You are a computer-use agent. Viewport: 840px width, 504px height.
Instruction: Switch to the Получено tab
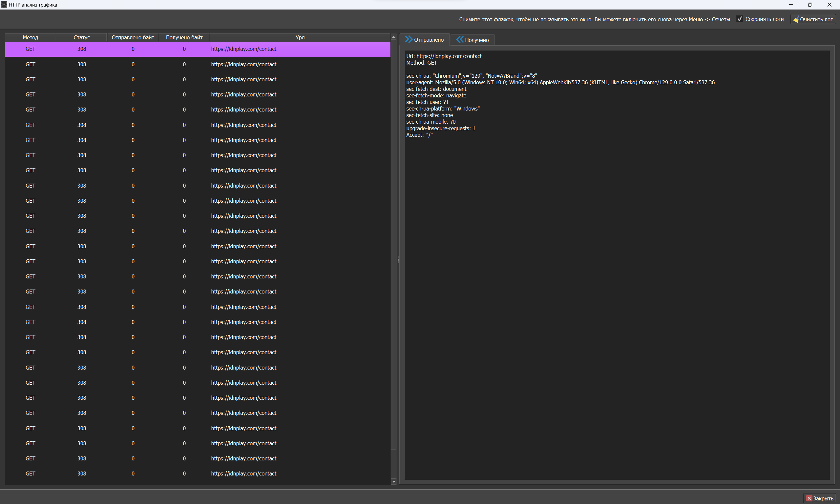pyautogui.click(x=476, y=40)
